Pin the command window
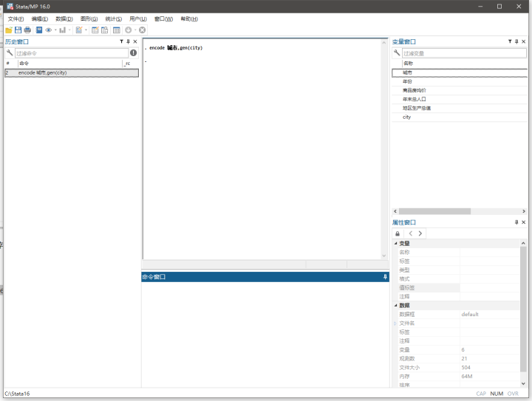The image size is (532, 401). (385, 277)
